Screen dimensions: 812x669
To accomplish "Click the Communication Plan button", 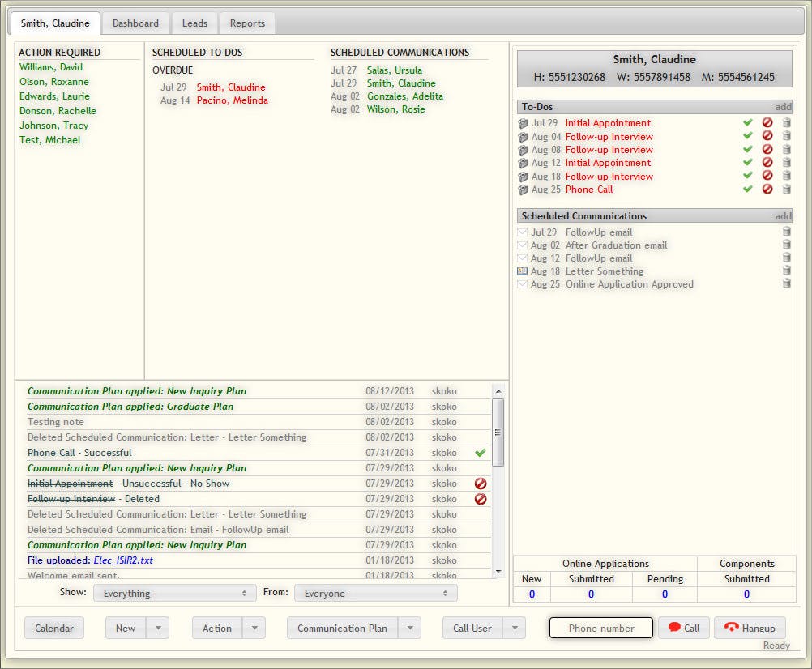I will (342, 628).
